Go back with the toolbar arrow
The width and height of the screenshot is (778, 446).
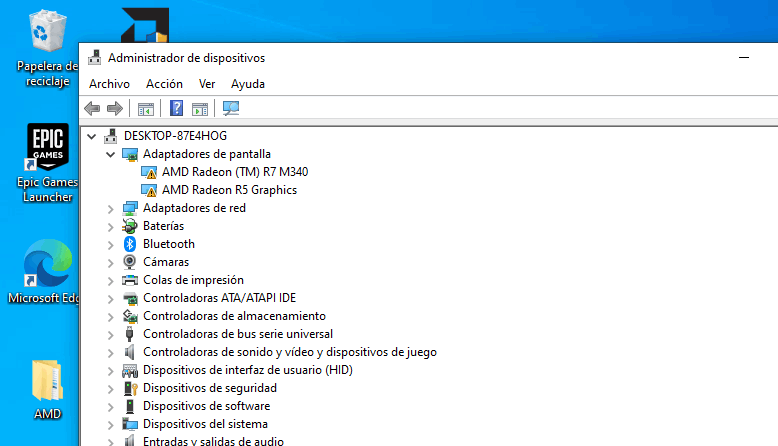pos(92,108)
